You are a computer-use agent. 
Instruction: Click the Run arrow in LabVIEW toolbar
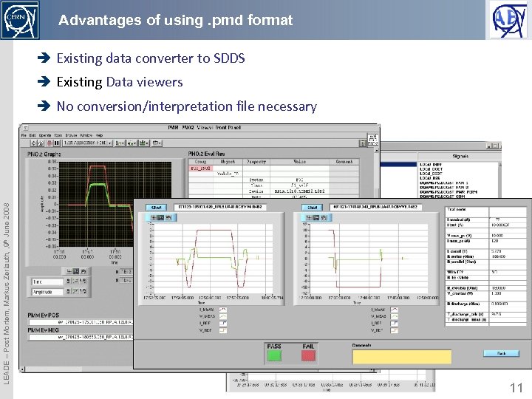coord(33,143)
